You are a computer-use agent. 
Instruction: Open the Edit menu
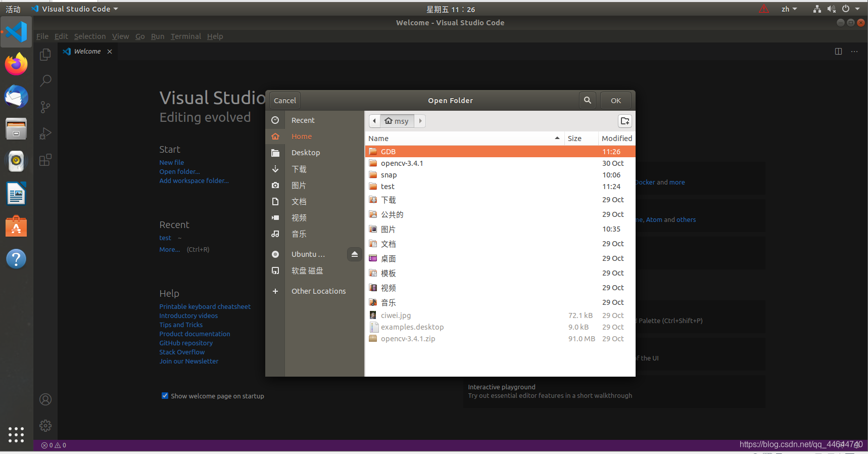click(x=61, y=36)
